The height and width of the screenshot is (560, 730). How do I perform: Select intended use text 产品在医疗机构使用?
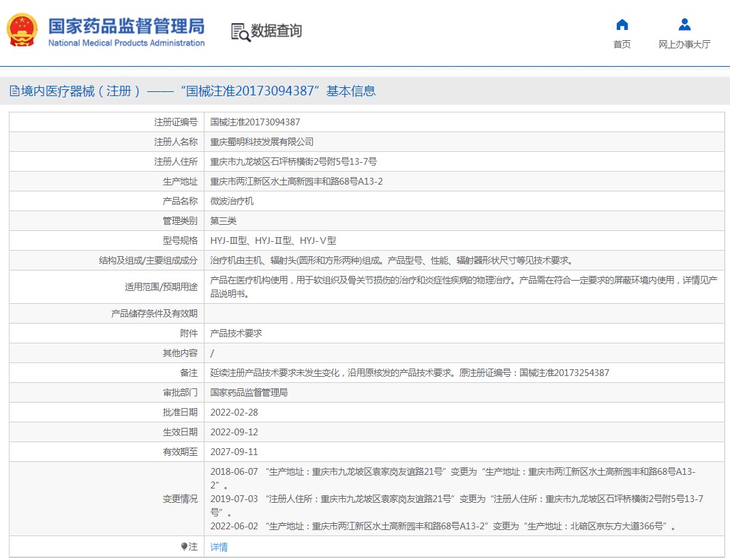coord(463,287)
